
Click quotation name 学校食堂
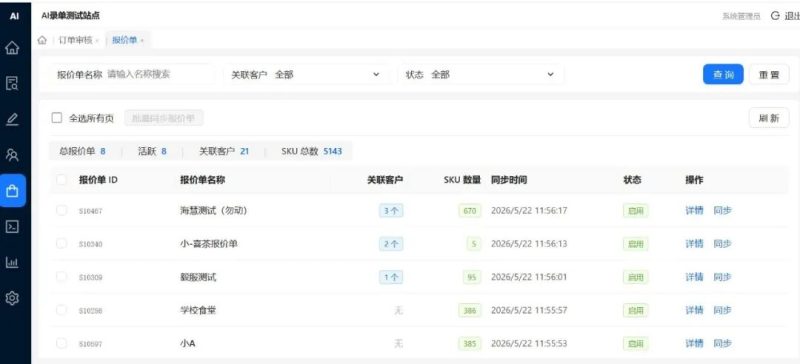pos(197,310)
